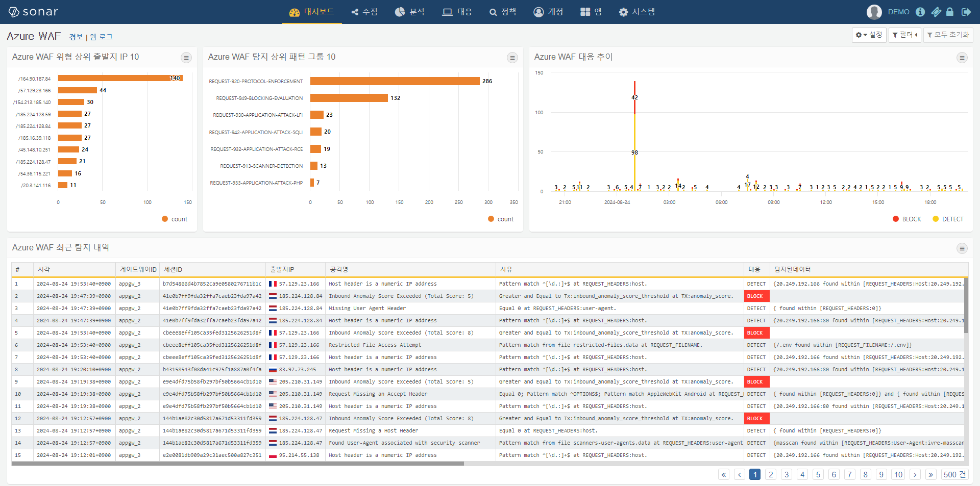Image resolution: width=980 pixels, height=486 pixels.
Task: Open the 정책 menu
Action: [x=503, y=12]
